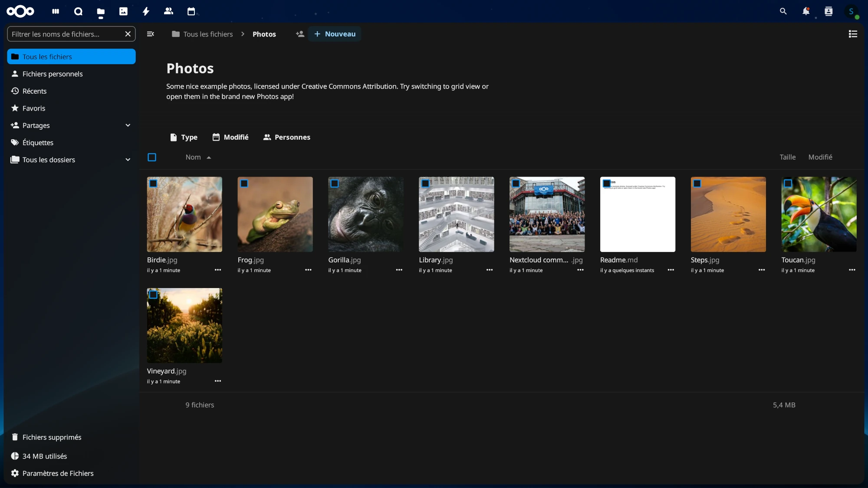Open the Talk app icon
This screenshot has height=488, width=868.
pos(78,11)
